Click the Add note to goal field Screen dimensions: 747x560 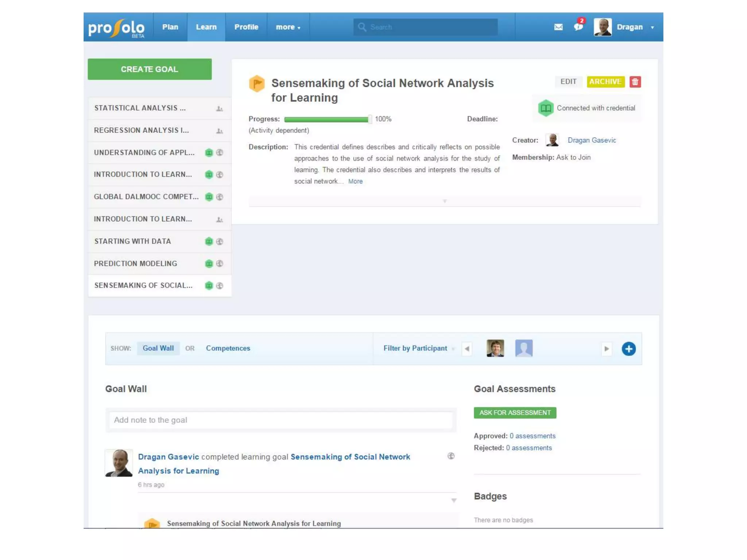[281, 420]
